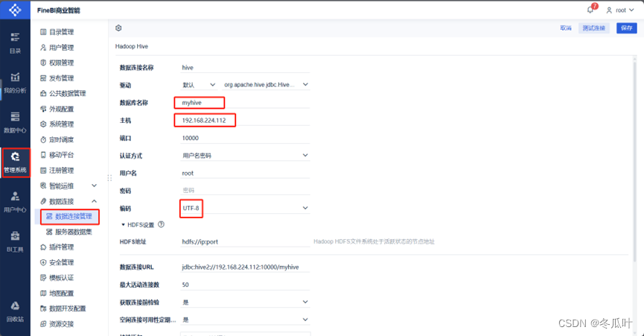Click the hexagon settings icon above Hadoop Hive
Screen dimensions: 644x336
pos(118,28)
